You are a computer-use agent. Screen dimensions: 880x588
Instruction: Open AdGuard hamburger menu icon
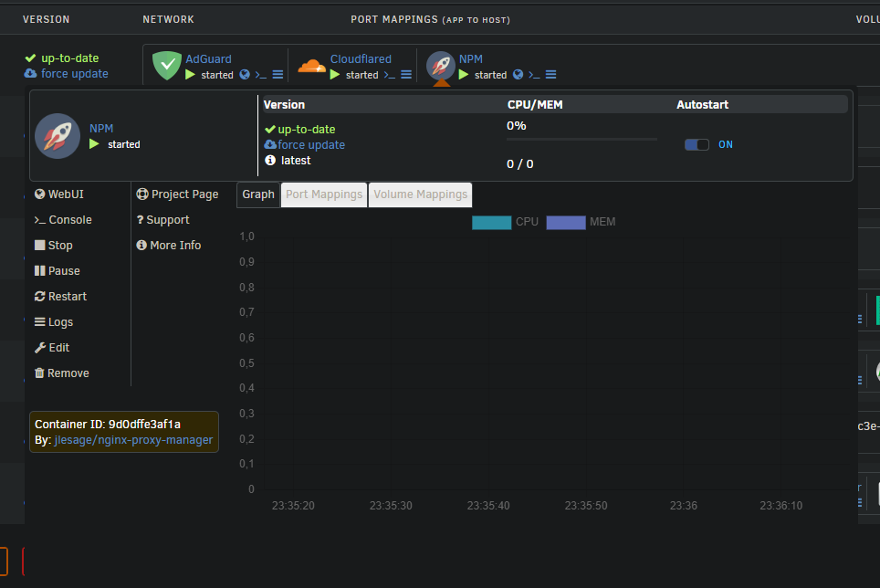278,75
